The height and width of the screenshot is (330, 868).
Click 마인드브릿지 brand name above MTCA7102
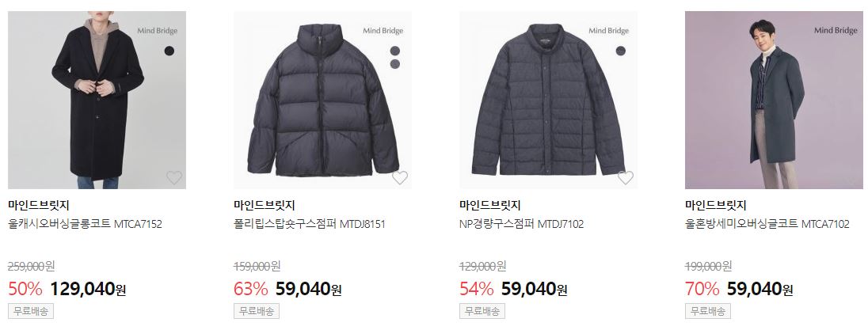[715, 206]
